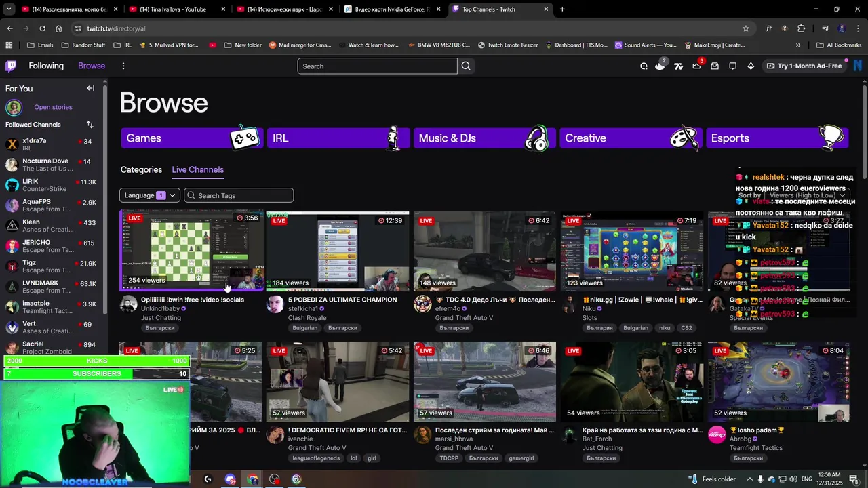868x488 pixels.
Task: Click the Chrome home button
Action: click(x=59, y=28)
